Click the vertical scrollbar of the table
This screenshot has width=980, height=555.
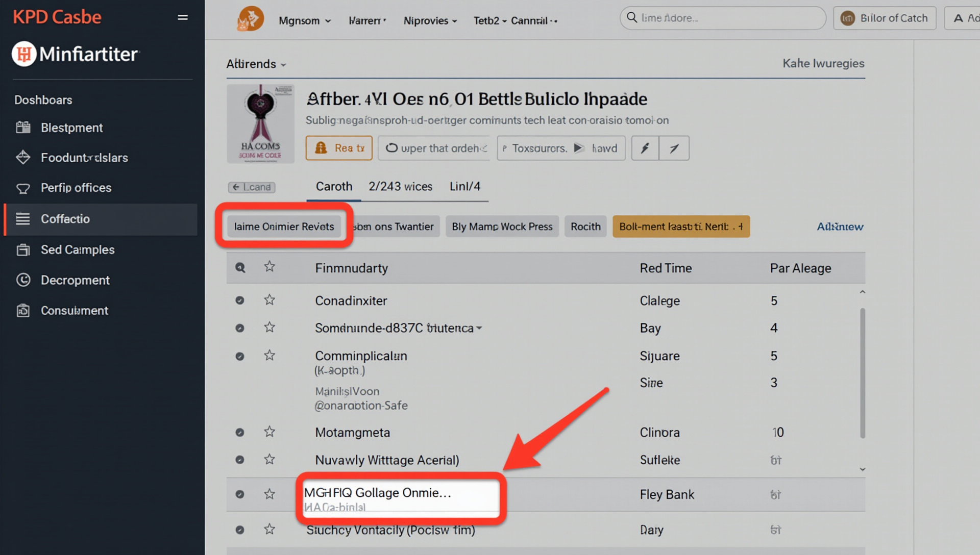point(862,372)
